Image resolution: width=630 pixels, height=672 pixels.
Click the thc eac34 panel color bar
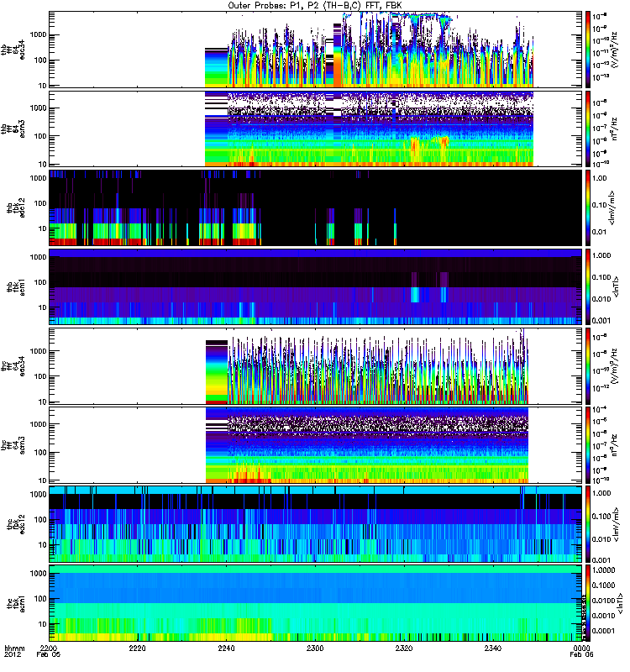pyautogui.click(x=588, y=366)
